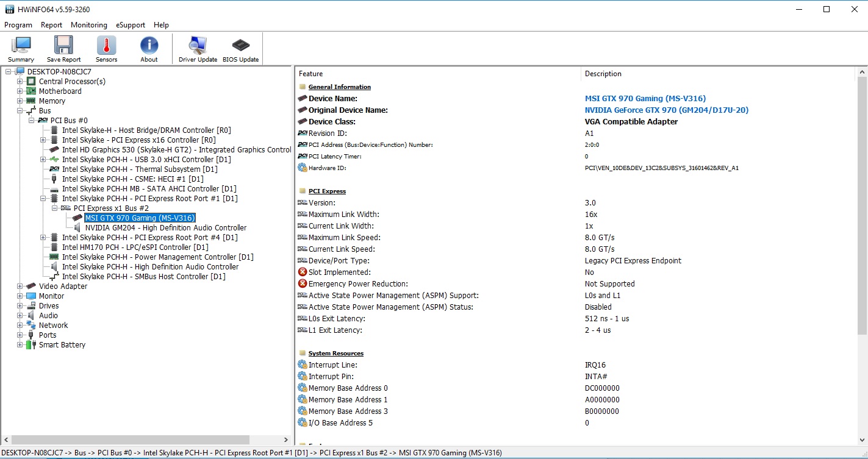Open the Monitoring menu

coord(89,25)
